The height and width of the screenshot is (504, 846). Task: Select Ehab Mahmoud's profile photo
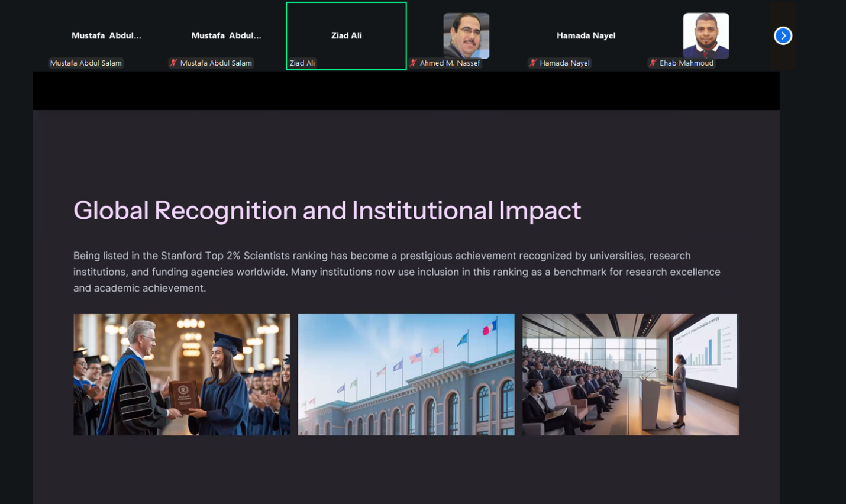click(x=706, y=35)
